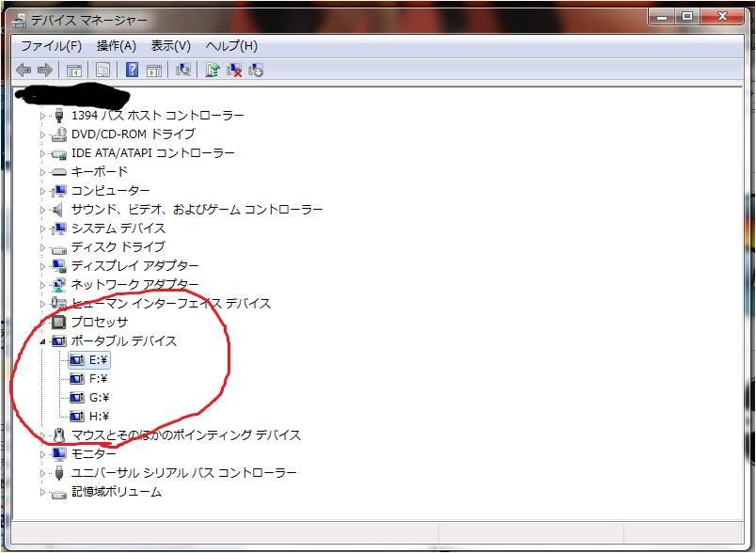756x553 pixels.
Task: Select the 記憶域ボリューム label text
Action: pyautogui.click(x=117, y=492)
